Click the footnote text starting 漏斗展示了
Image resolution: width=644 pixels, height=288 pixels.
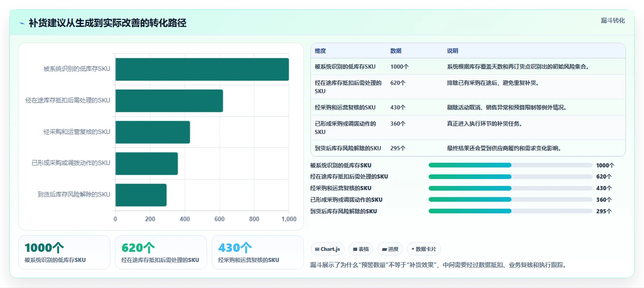tap(438, 265)
